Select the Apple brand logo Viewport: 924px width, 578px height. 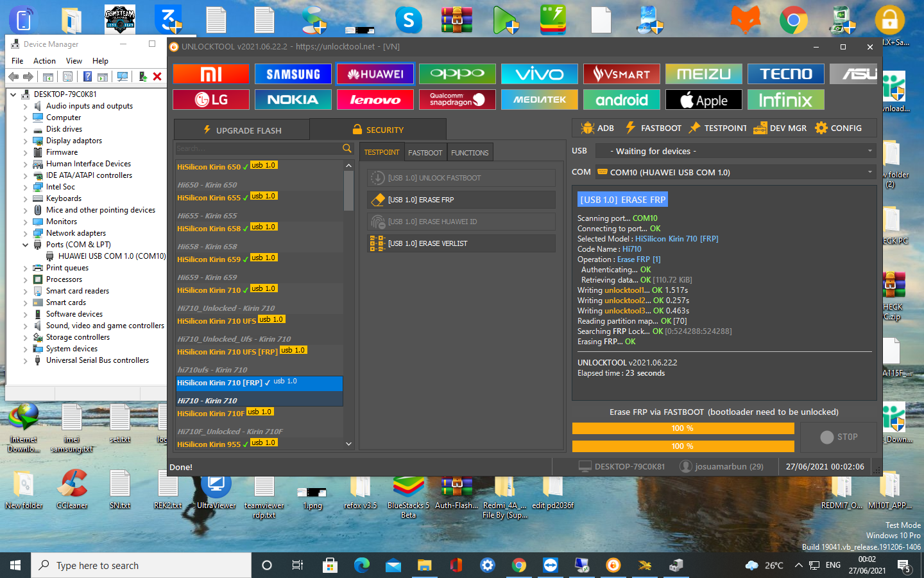pos(704,100)
